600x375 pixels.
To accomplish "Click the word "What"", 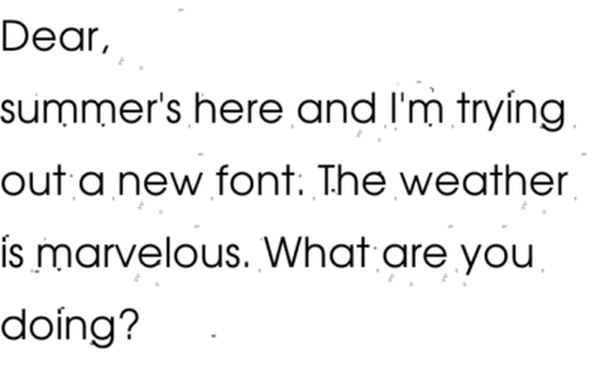I will click(x=318, y=253).
